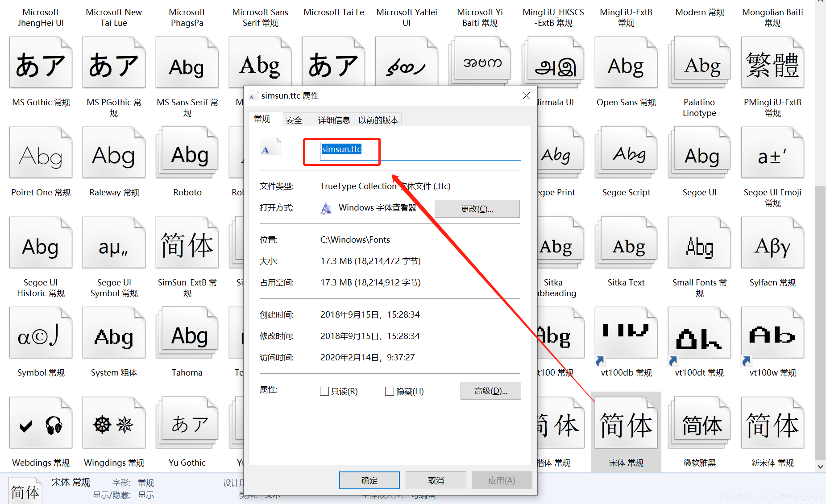The width and height of the screenshot is (826, 504).
Task: Switch to the 以前的版本 tab
Action: coord(378,119)
